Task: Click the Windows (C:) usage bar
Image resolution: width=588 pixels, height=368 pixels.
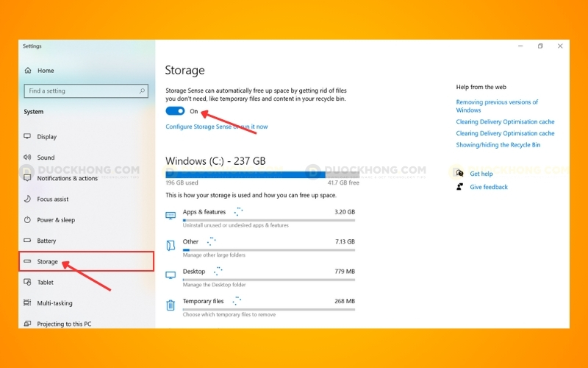Action: tap(262, 174)
